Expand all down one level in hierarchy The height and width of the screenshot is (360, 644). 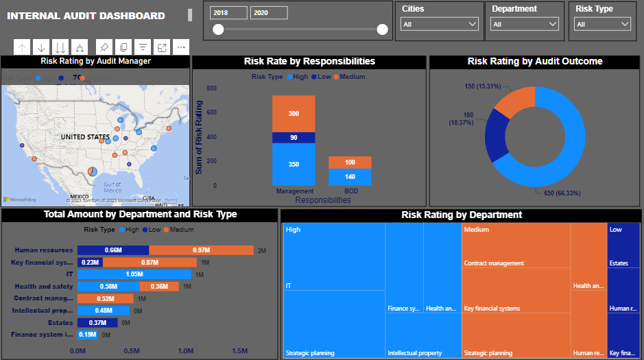pos(80,47)
